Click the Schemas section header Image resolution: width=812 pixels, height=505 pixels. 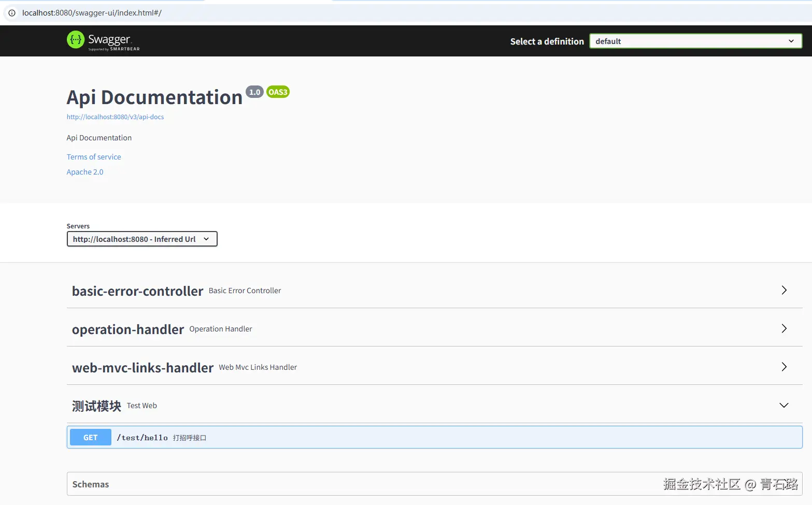tap(91, 484)
